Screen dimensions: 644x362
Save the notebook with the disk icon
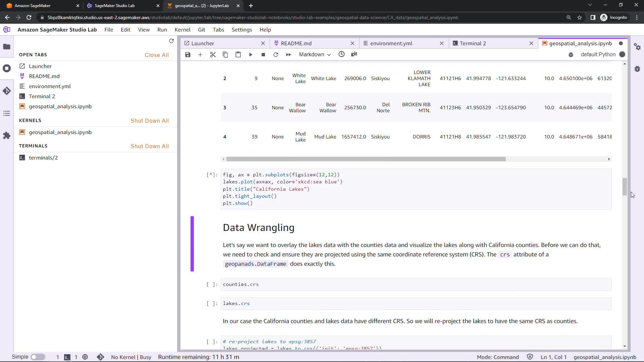[x=188, y=55]
